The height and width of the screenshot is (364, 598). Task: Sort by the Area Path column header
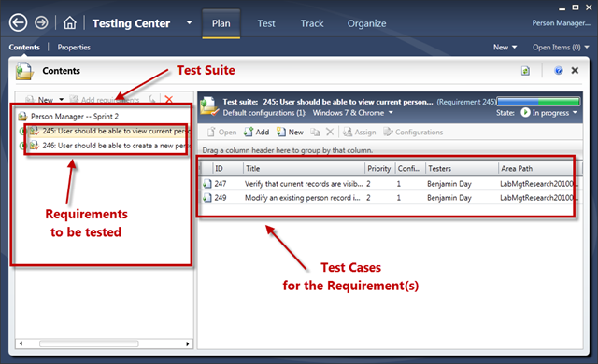pos(540,168)
